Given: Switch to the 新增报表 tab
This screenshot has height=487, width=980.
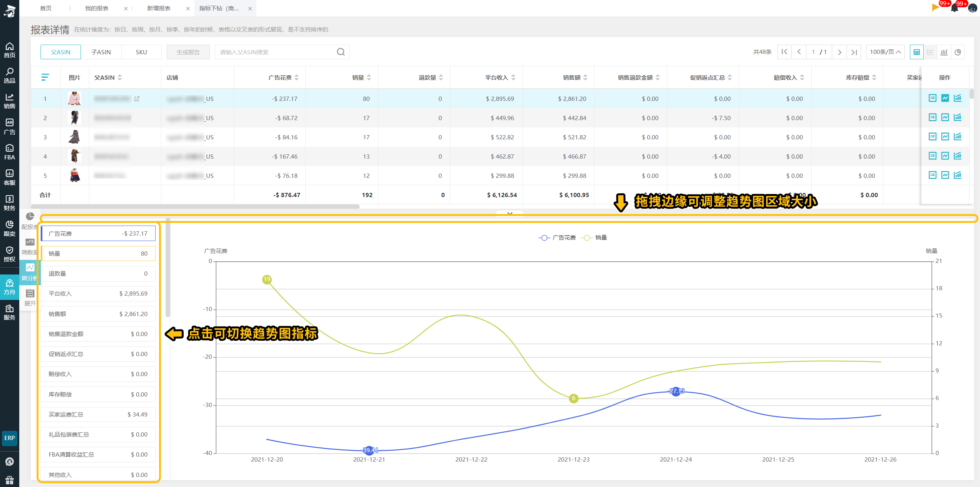Looking at the screenshot, I should coord(159,8).
